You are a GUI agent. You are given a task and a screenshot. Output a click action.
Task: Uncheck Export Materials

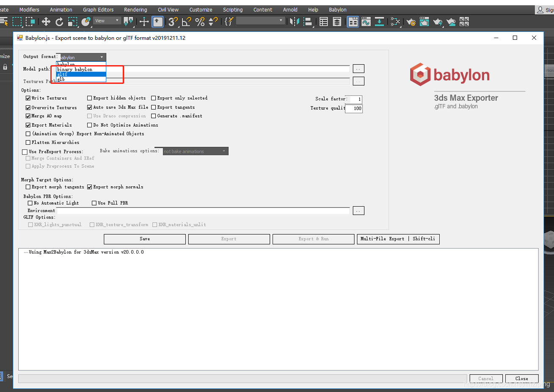[28, 125]
